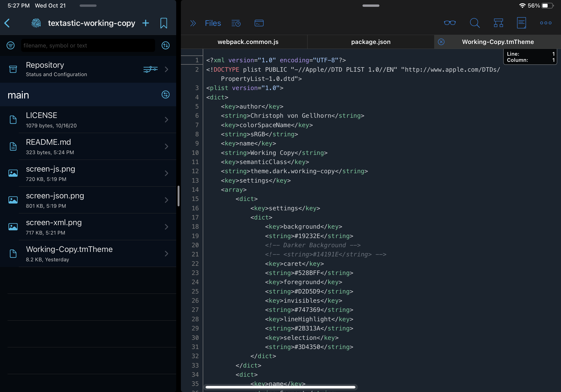Screen dimensions: 561x392
Task: Tap the screen-json.png image icon
Action: (x=13, y=200)
